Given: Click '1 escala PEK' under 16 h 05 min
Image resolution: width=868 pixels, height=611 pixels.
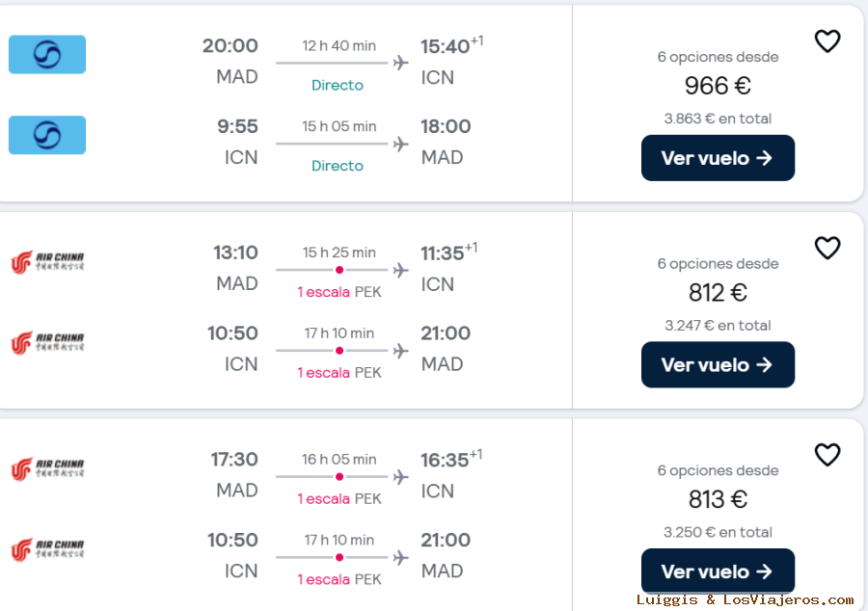Looking at the screenshot, I should 339,499.
